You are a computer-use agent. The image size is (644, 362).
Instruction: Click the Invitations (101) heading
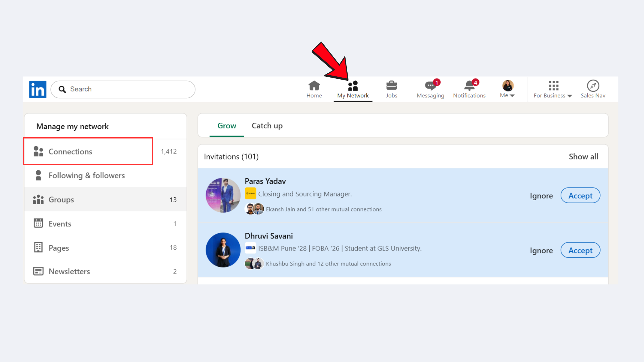[x=231, y=157]
